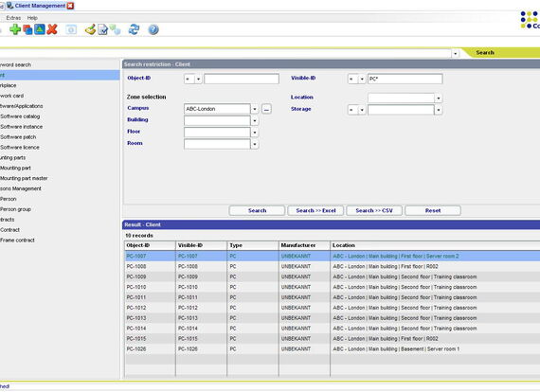Click the brush clean-up toolbar icon
540x392 pixels.
click(x=90, y=29)
